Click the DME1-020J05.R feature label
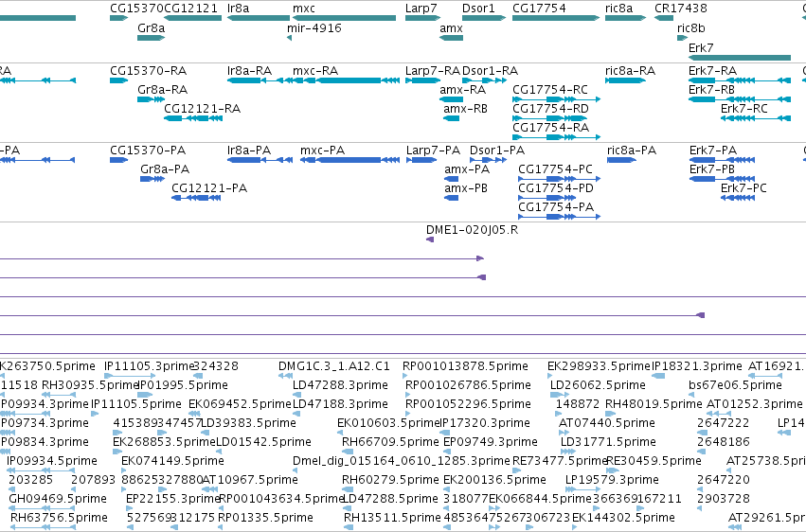This screenshot has width=806, height=532. (x=472, y=229)
